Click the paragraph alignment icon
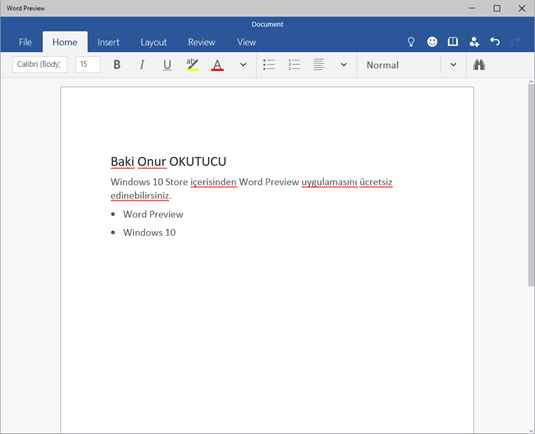Image resolution: width=535 pixels, height=434 pixels. [319, 64]
